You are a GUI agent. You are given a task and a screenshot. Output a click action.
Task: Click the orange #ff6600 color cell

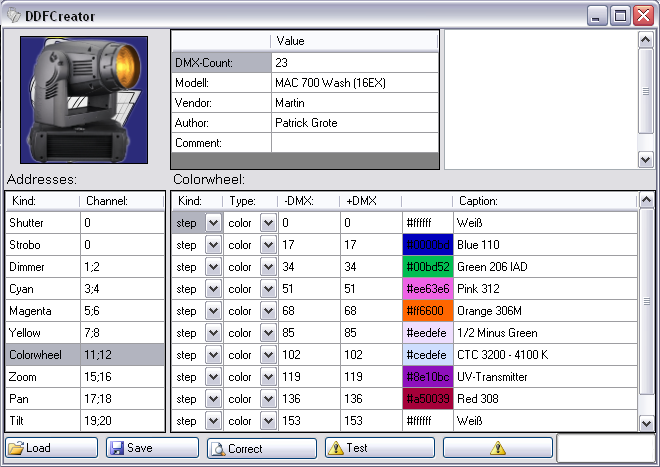tap(427, 311)
